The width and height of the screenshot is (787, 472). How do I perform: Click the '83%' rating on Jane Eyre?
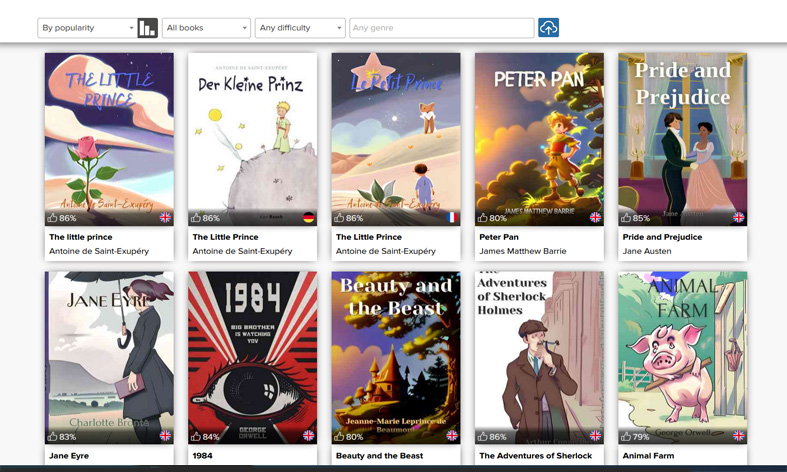click(x=68, y=437)
